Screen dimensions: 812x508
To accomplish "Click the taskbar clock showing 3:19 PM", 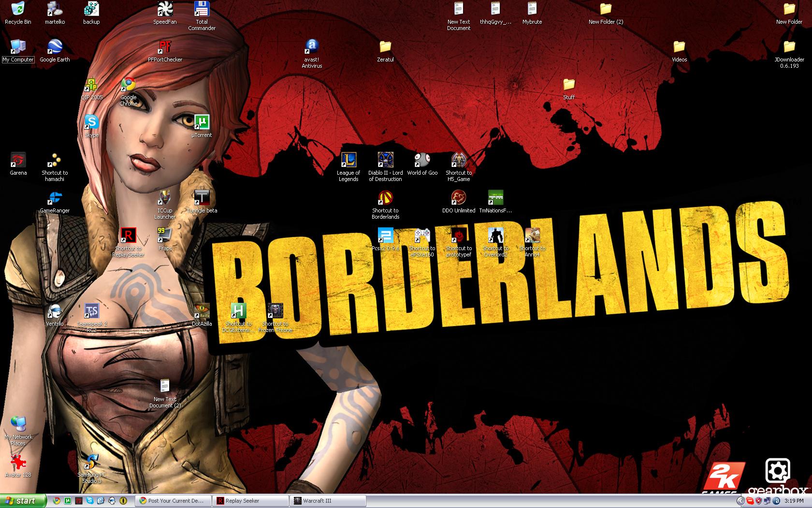I will point(794,501).
